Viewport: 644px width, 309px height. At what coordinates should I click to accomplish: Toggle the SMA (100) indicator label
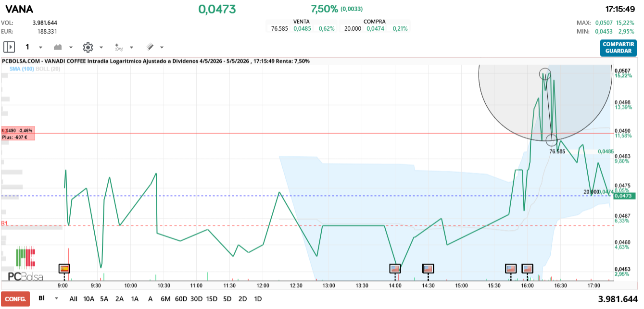pyautogui.click(x=21, y=69)
